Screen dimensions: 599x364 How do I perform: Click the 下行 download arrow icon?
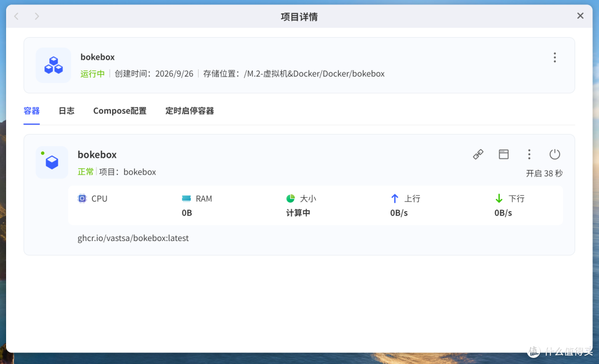click(499, 198)
